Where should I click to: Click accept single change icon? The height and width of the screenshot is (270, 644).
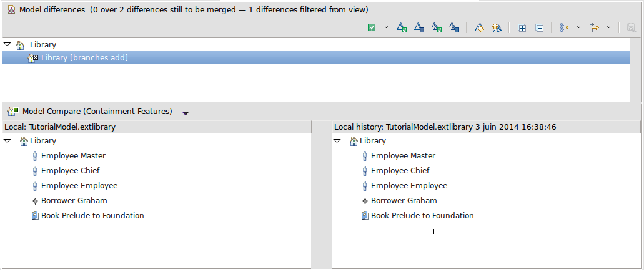(402, 28)
